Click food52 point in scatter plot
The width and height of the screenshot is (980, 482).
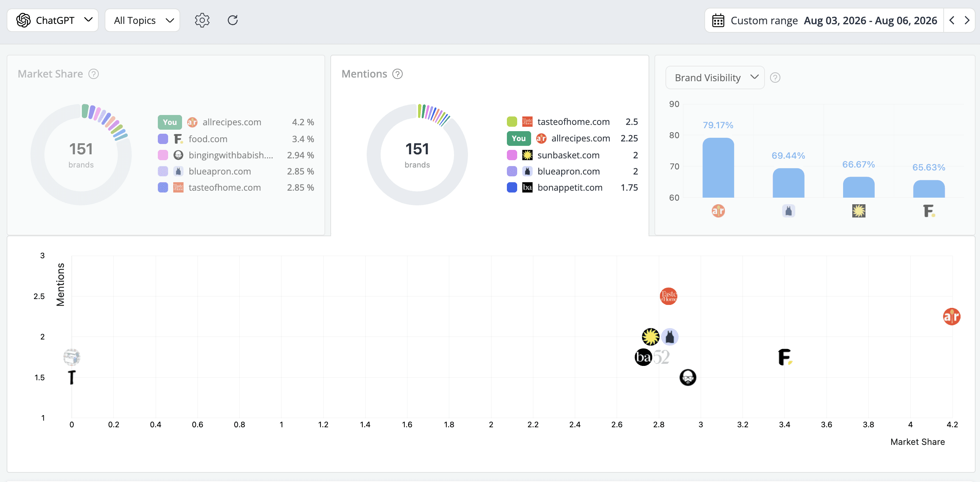661,357
